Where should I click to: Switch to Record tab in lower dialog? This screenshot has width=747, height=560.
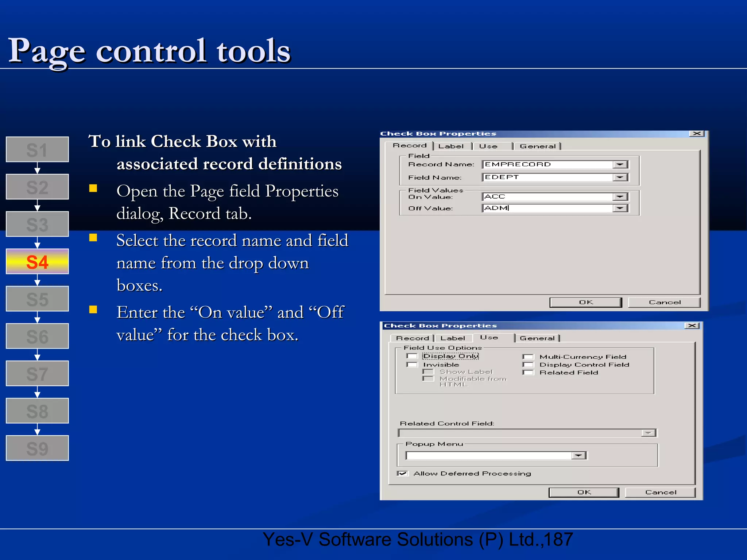click(x=412, y=338)
